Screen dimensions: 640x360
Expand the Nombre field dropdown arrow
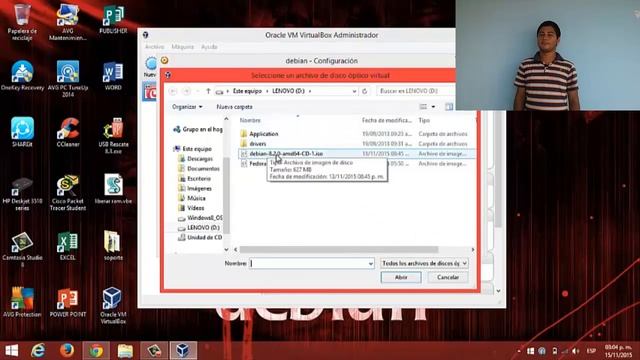coord(371,264)
